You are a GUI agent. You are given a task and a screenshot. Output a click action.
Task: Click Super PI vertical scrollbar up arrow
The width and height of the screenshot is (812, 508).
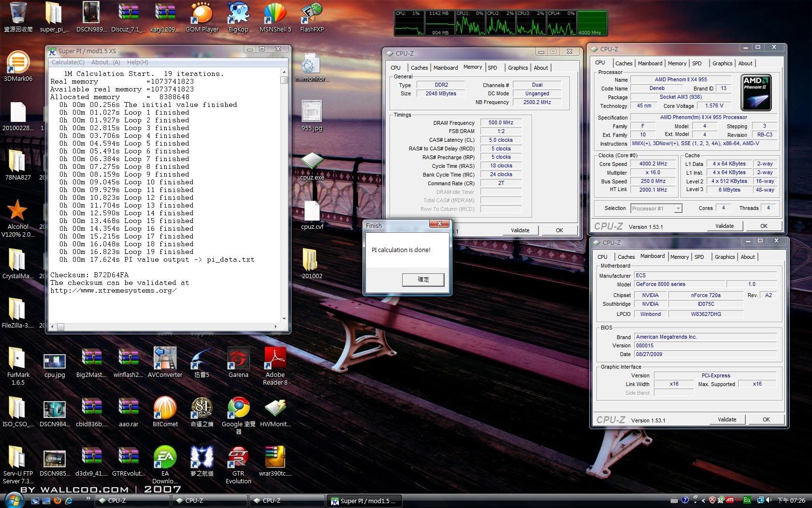pos(284,72)
